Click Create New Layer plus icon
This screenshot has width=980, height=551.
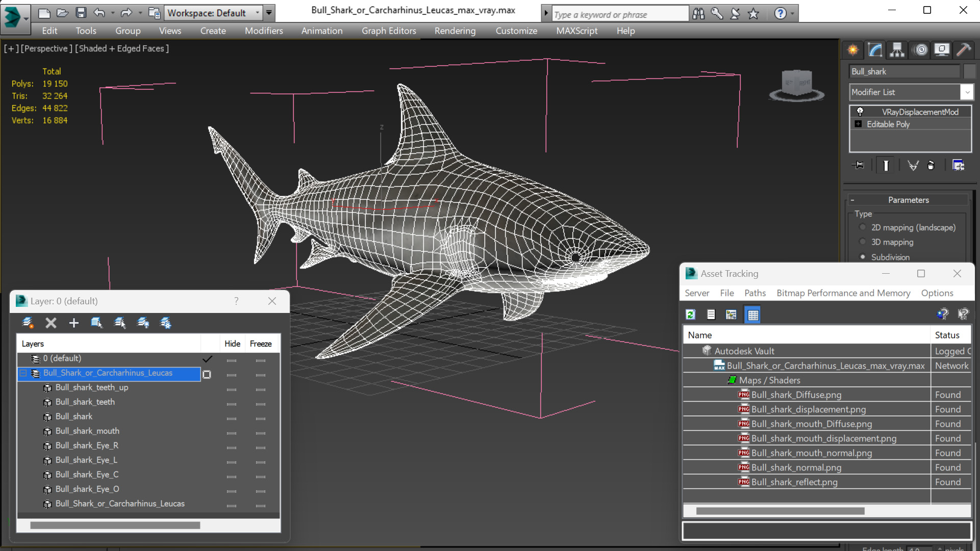tap(74, 323)
